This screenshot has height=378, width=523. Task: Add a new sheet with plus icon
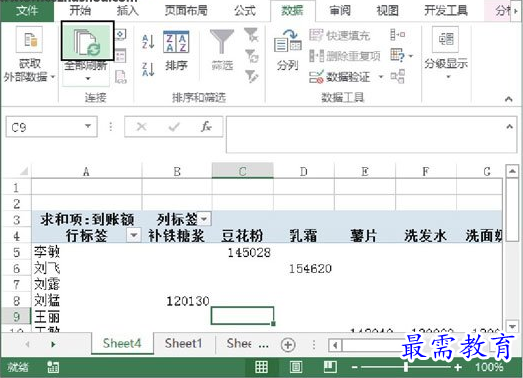pos(288,344)
